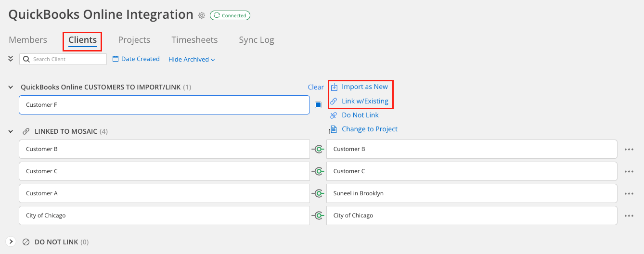Click the Suneel in Brooklyn cell

tap(472, 193)
